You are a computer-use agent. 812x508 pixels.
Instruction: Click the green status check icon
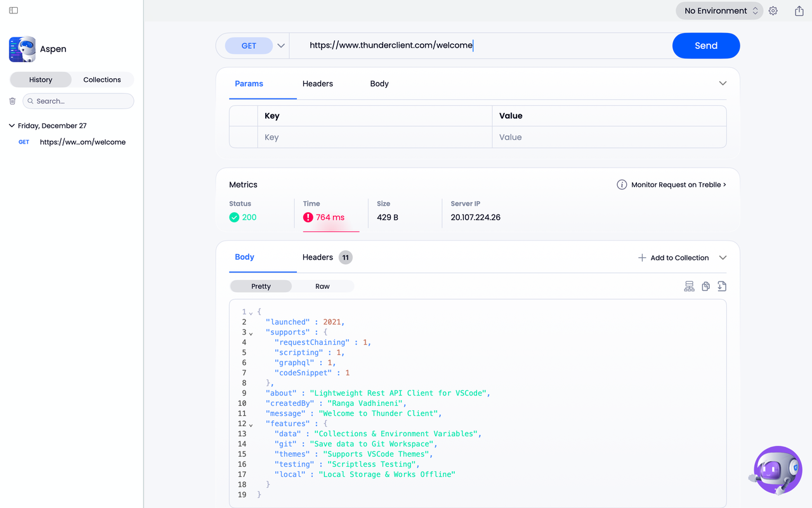pyautogui.click(x=234, y=217)
